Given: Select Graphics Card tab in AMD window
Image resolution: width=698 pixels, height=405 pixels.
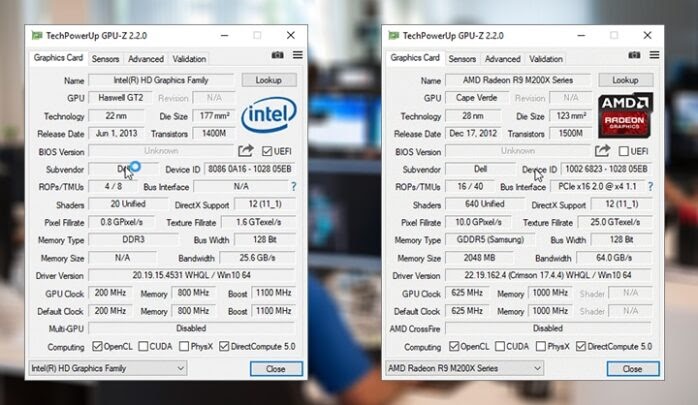Looking at the screenshot, I should pos(415,58).
